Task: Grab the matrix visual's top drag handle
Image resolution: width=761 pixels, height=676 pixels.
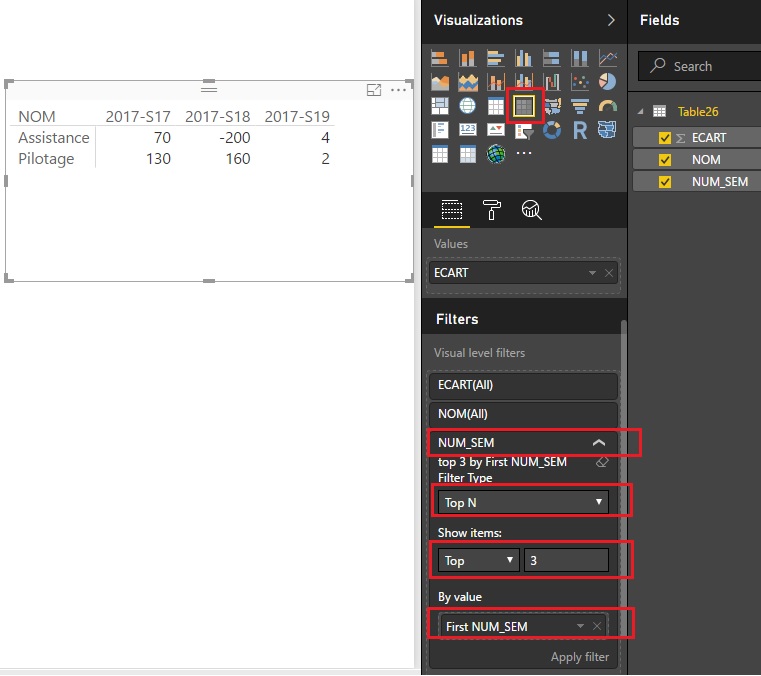Action: (209, 88)
